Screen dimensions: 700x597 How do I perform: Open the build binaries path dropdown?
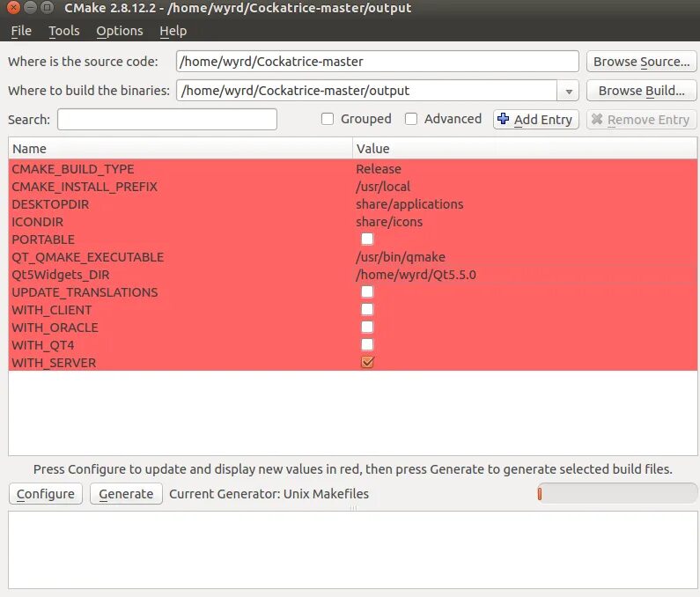[x=568, y=91]
